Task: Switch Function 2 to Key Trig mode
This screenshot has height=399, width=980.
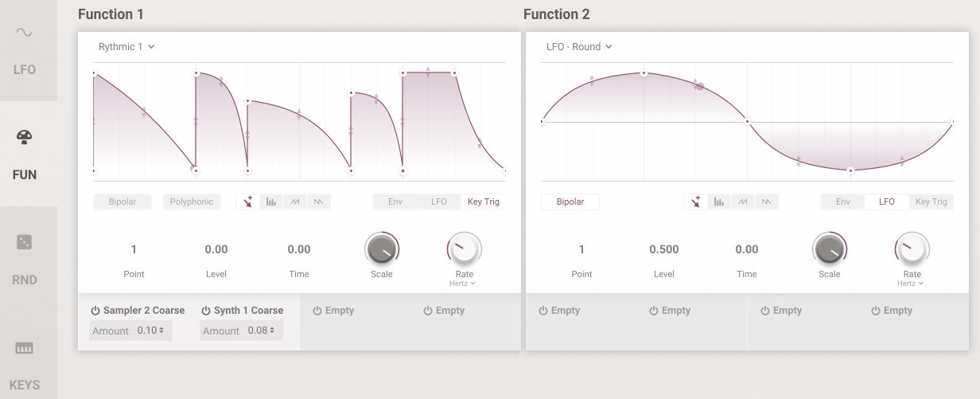Action: pyautogui.click(x=931, y=201)
